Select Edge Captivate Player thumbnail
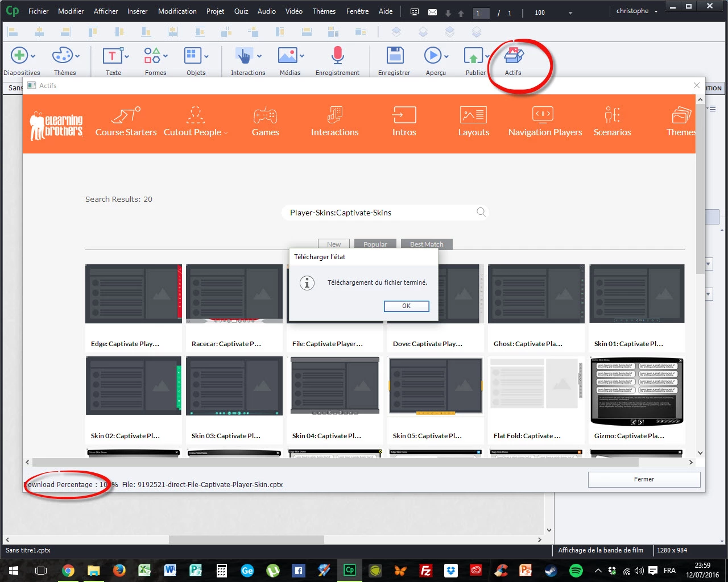 pos(134,294)
